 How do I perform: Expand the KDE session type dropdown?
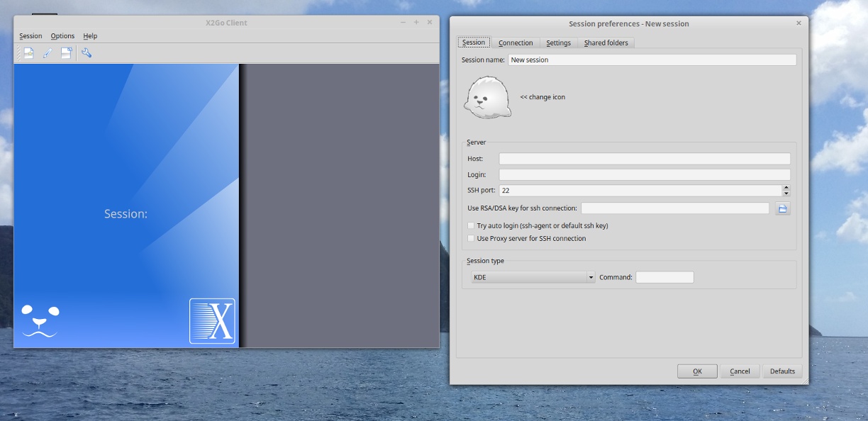533,277
